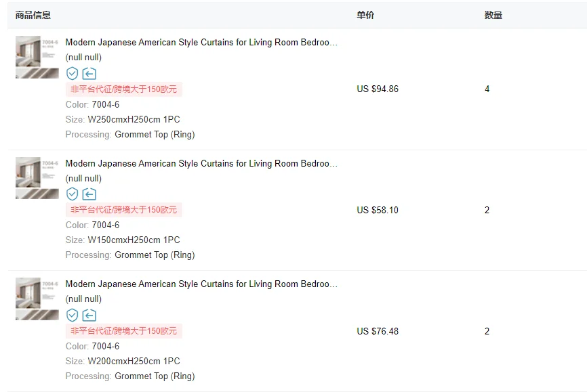Open the curtain title link priced US $94.86

[201, 42]
